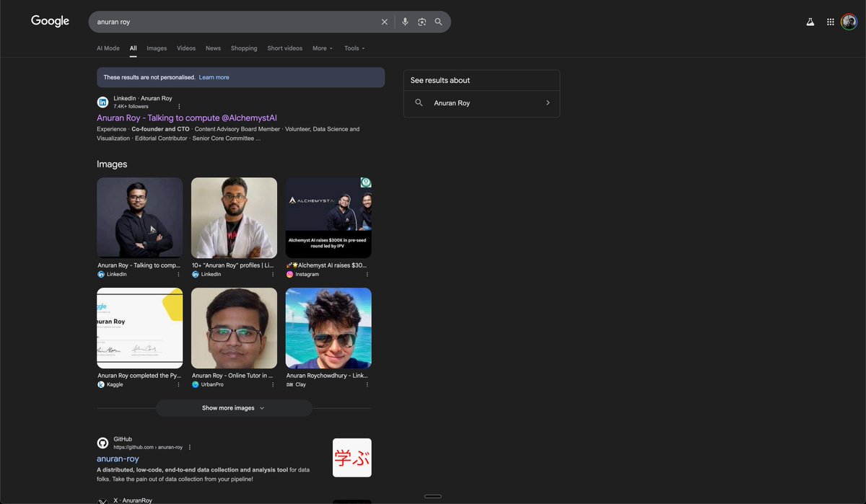Switch to the Images tab

[157, 48]
